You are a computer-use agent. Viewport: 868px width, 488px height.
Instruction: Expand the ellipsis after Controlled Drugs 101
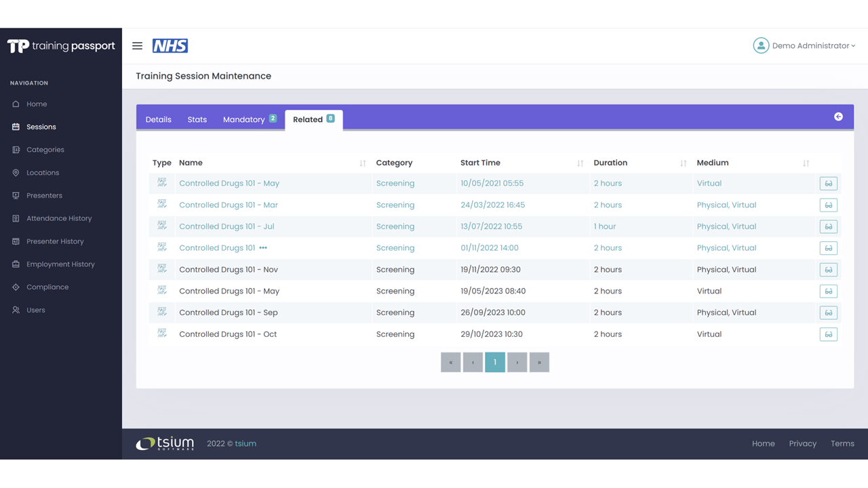tap(263, 248)
